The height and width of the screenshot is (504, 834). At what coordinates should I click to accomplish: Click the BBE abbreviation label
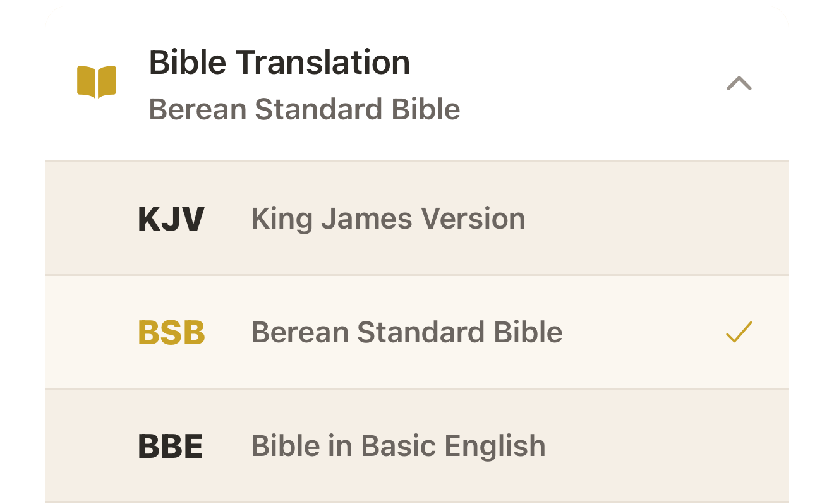coord(169,445)
